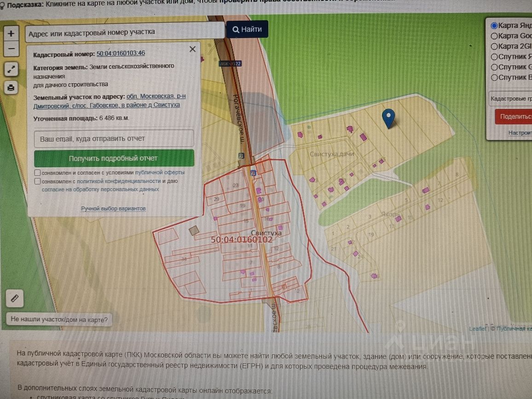Open the Кадастровые границы dropdown
The image size is (532, 399).
pos(510,99)
